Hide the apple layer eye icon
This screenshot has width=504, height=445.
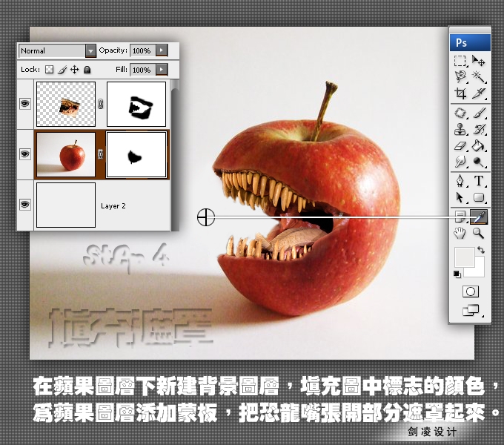click(25, 154)
